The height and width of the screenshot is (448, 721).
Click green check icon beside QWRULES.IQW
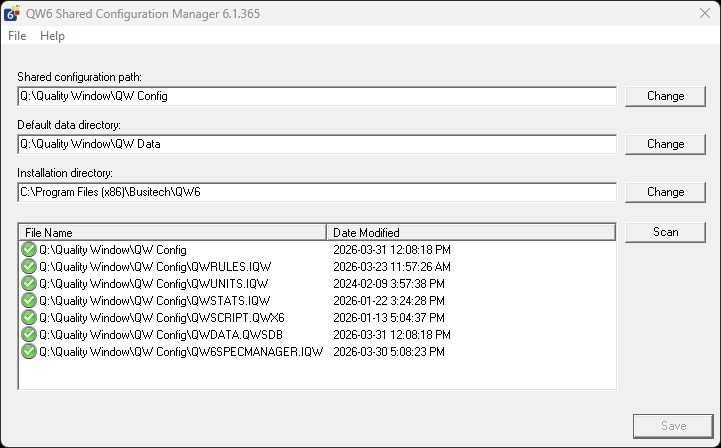coord(29,267)
